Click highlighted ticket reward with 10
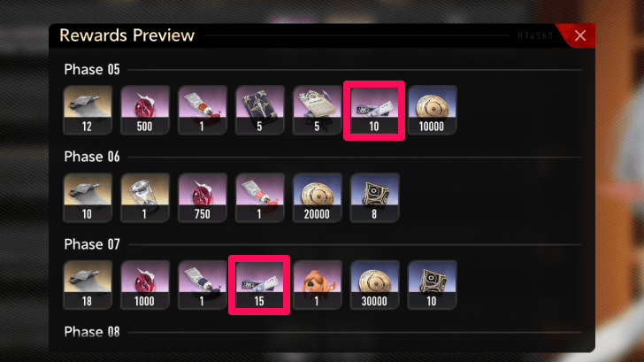 [x=374, y=110]
